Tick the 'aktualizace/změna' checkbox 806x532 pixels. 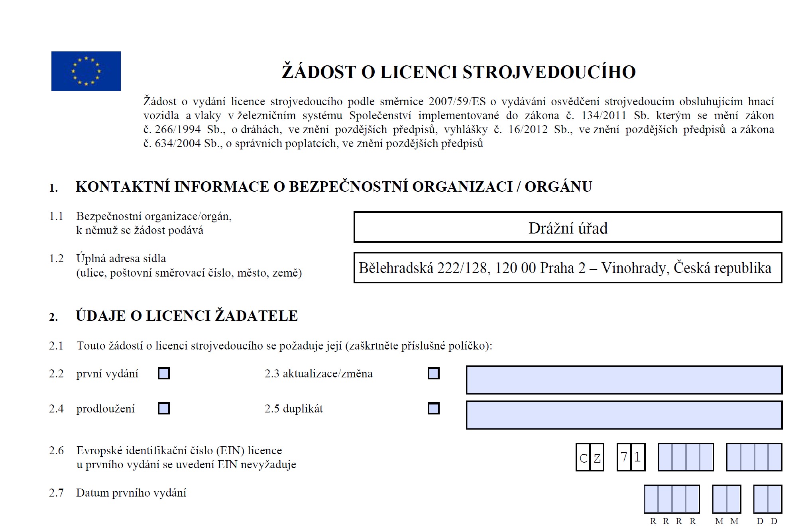coord(433,373)
